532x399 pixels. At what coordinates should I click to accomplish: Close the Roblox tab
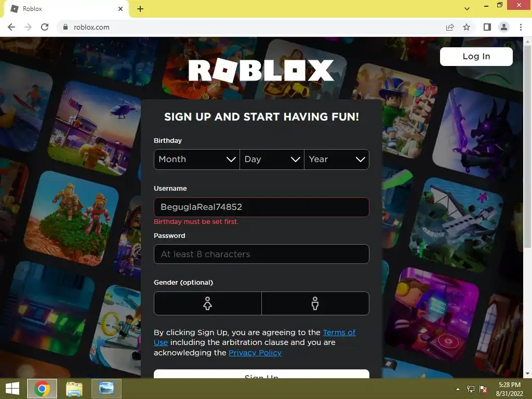(121, 9)
